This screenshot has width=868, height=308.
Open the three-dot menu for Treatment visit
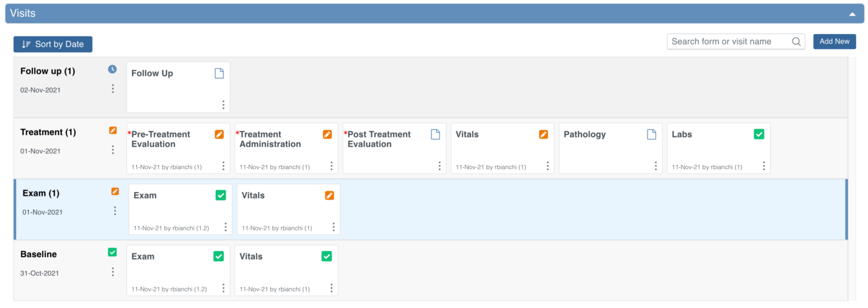tap(113, 150)
